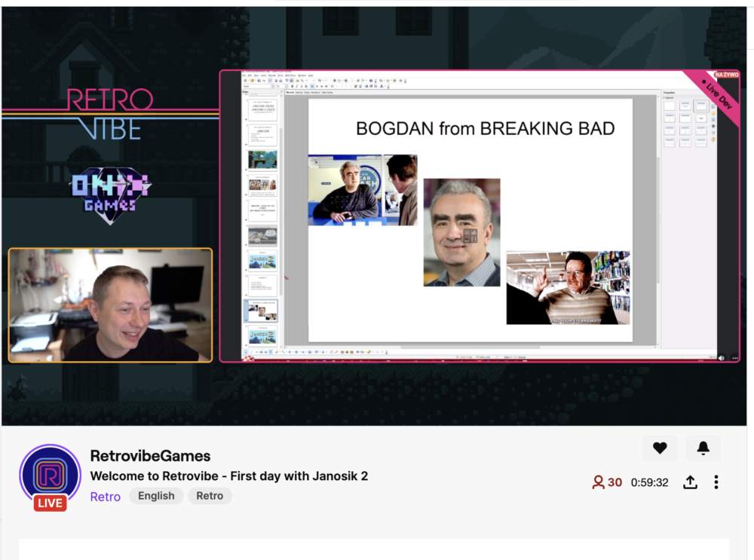Select the slide thumbnail with three character pictures
This screenshot has height=560, width=754.
pyautogui.click(x=262, y=185)
